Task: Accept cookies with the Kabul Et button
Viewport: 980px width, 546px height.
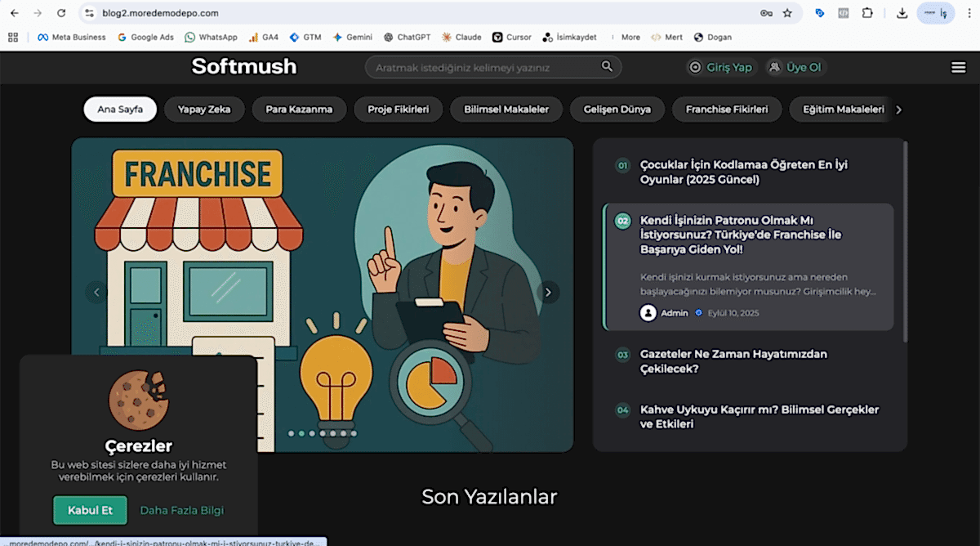Action: (90, 509)
